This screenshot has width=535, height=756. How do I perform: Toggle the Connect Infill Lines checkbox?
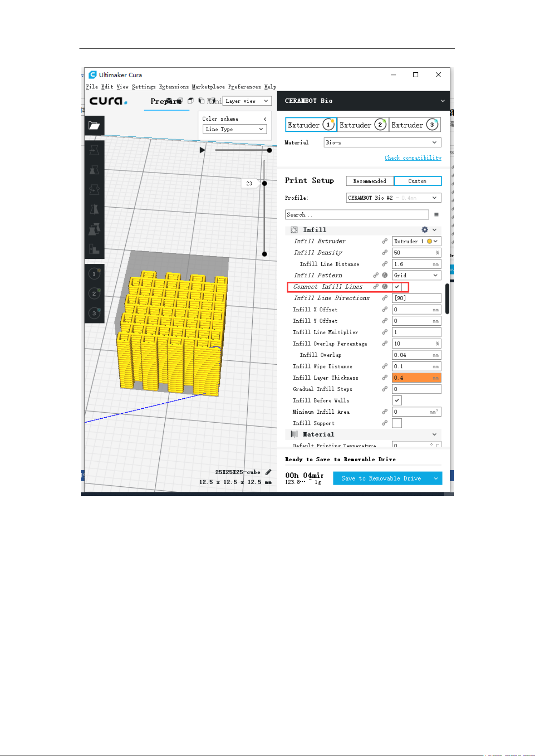397,287
